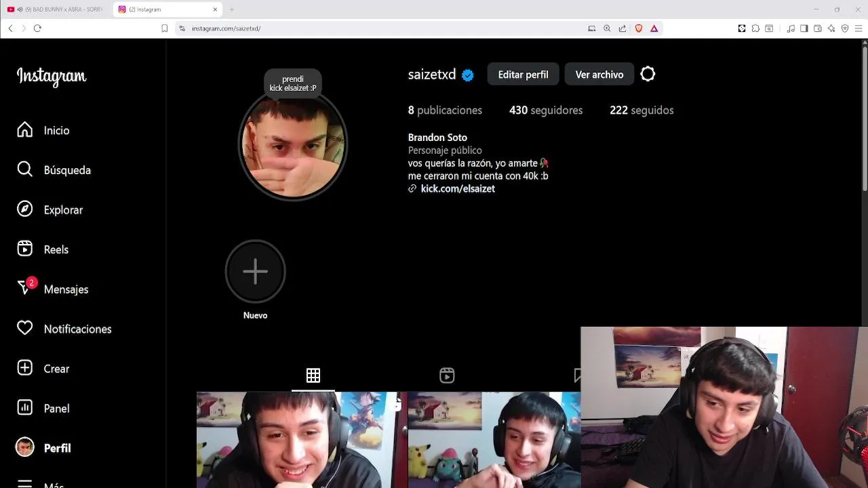
Task: Open profile settings gear icon
Action: [648, 75]
